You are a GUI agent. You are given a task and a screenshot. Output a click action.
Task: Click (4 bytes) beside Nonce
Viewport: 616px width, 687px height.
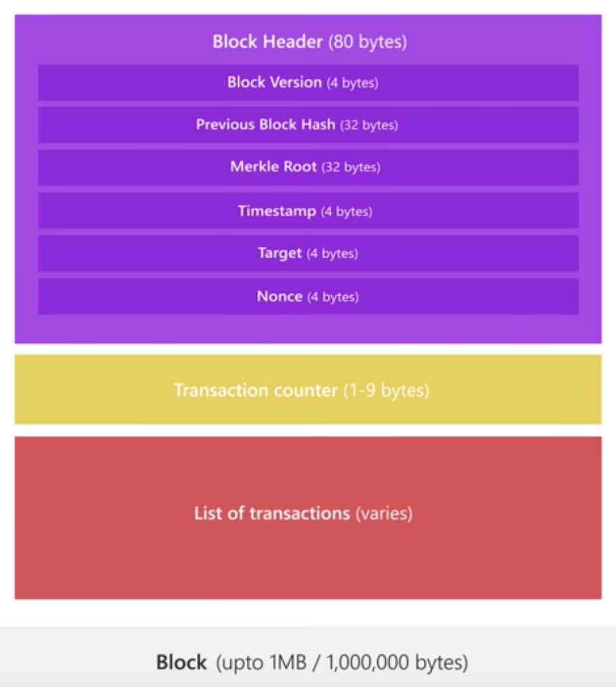(333, 297)
